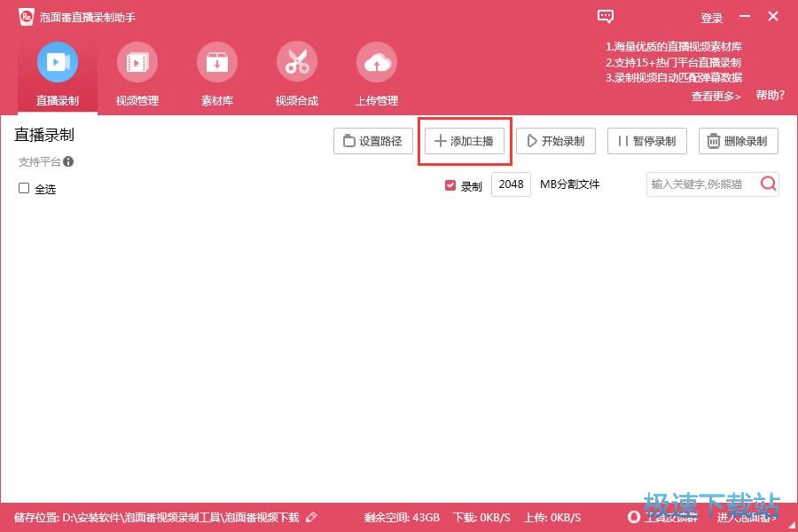Close the 泡面番直播录制助手 window
The width and height of the screenshot is (798, 532).
tap(773, 16)
